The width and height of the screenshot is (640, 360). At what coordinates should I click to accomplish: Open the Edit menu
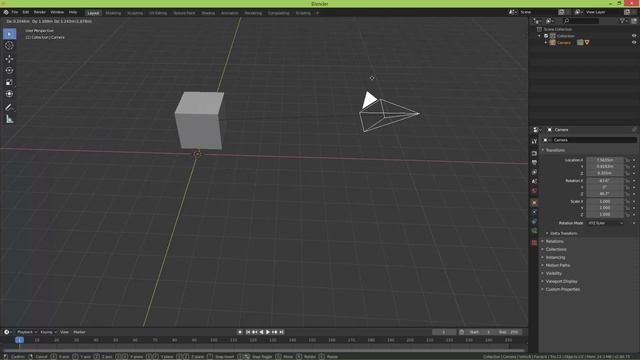click(26, 12)
